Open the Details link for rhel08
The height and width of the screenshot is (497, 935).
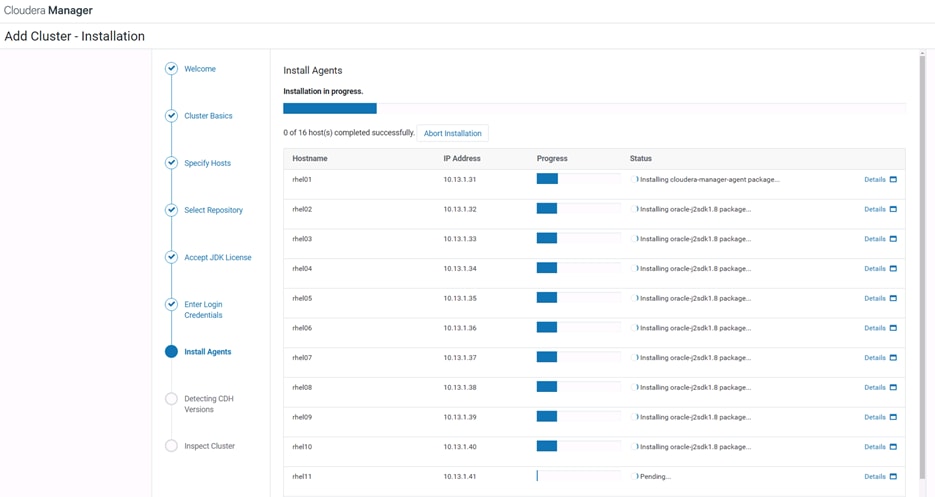[875, 387]
